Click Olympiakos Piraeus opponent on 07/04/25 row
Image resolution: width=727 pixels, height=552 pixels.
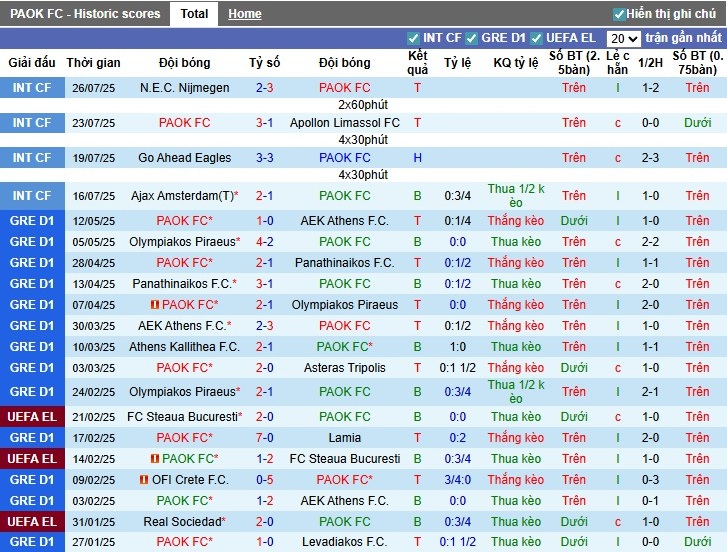(344, 305)
